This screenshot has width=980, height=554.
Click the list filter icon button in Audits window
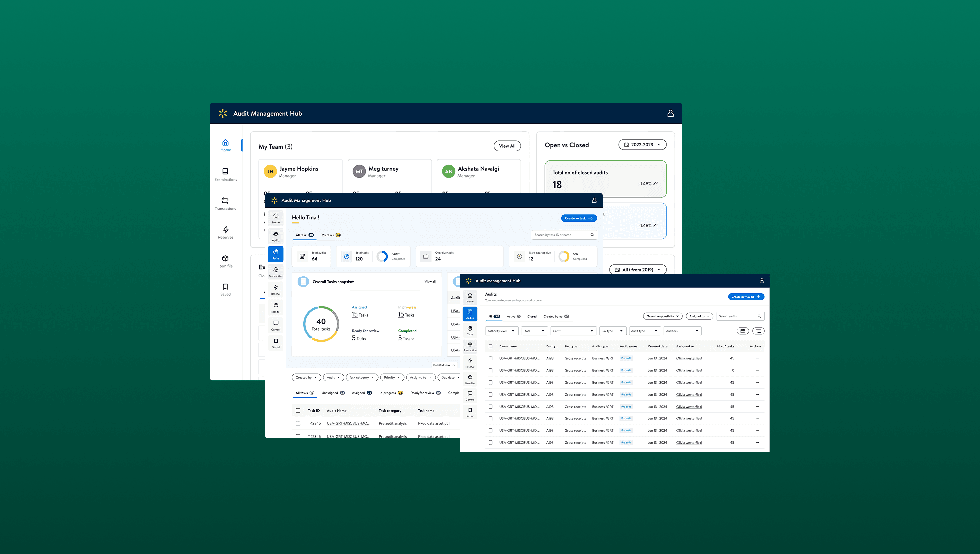(758, 331)
